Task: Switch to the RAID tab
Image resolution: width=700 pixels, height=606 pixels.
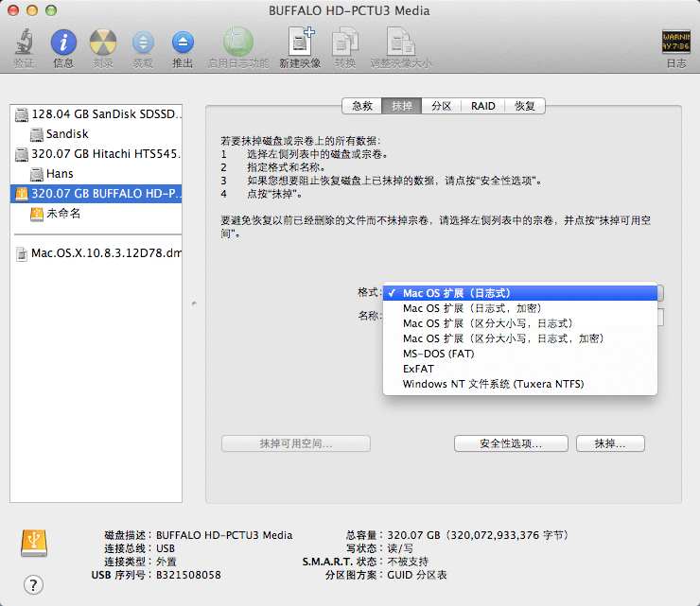Action: click(483, 106)
